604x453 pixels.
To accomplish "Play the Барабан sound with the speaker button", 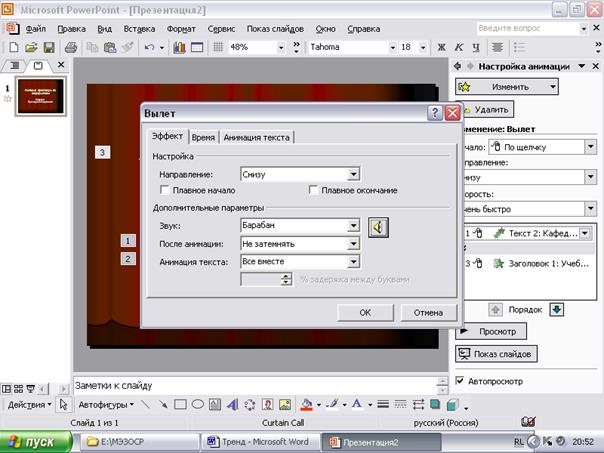I will 378,227.
